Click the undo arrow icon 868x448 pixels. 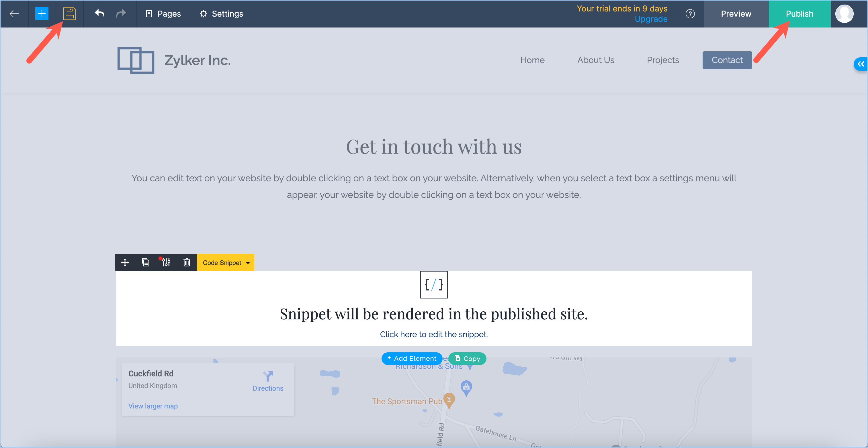coord(99,14)
